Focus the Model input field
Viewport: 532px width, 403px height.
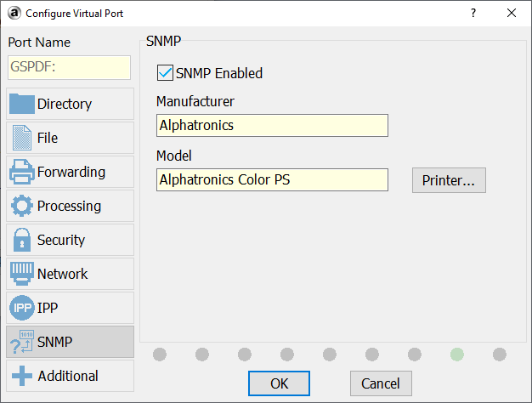pos(272,180)
